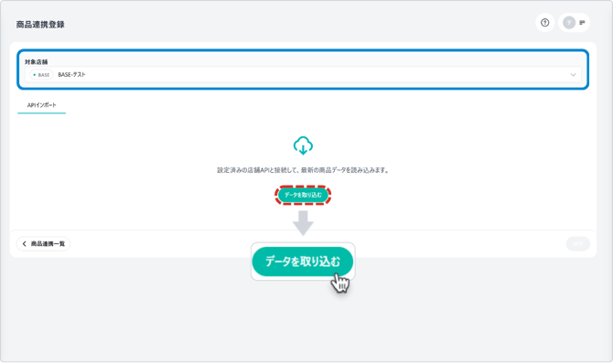The width and height of the screenshot is (613, 364).
Task: Go back via 商品連携一覧 button
Action: (x=43, y=243)
